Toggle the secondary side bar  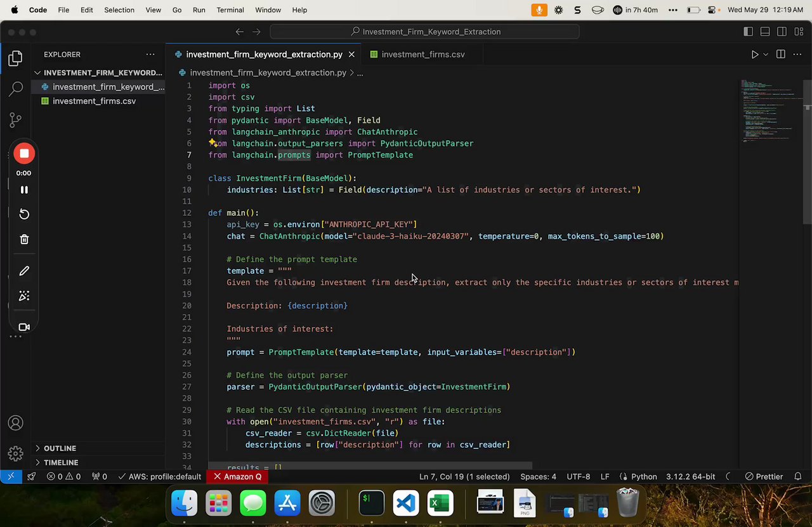click(782, 32)
